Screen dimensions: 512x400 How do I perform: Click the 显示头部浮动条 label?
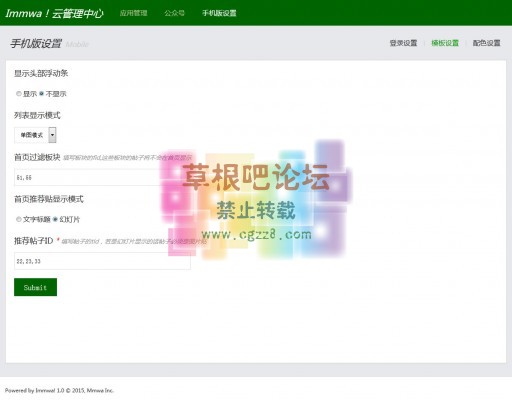coord(41,73)
